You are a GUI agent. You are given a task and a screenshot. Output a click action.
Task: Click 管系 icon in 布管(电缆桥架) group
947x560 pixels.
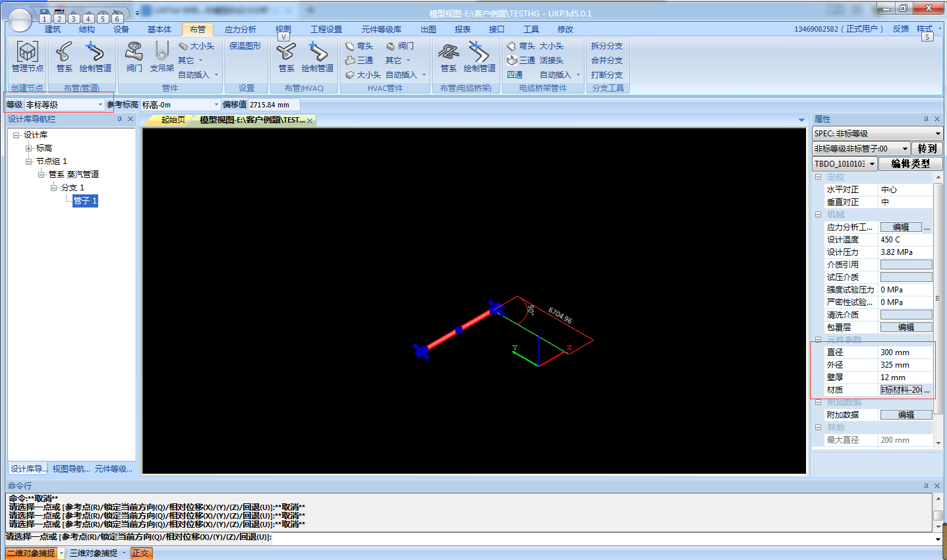[x=448, y=51]
